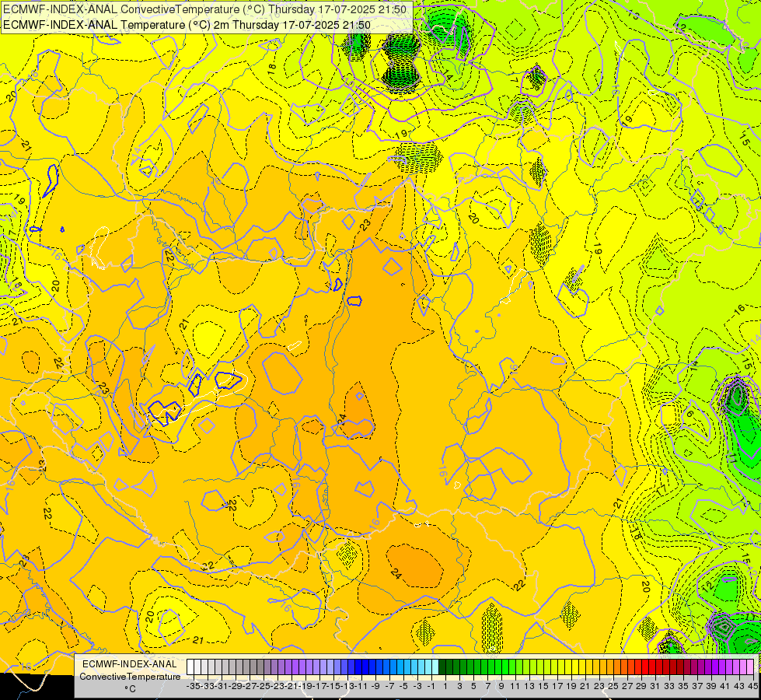Click the ECMWF-INDEX-ANAL label in the legend

(130, 664)
